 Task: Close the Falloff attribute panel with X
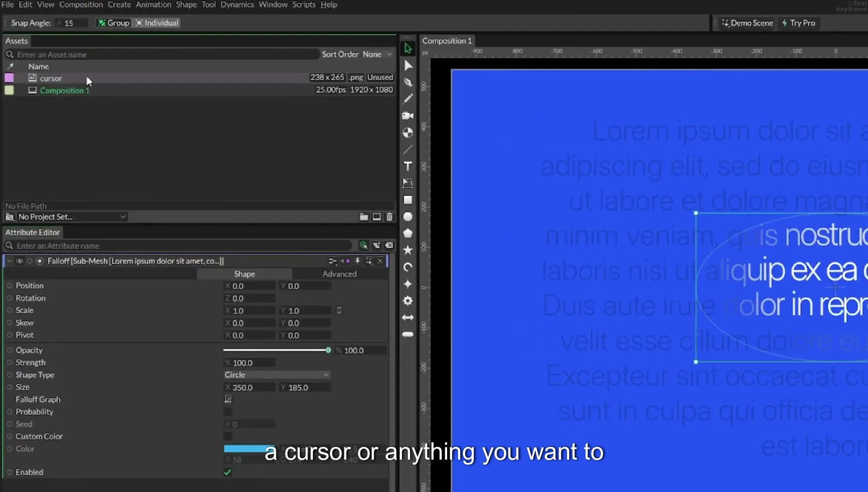coord(380,261)
